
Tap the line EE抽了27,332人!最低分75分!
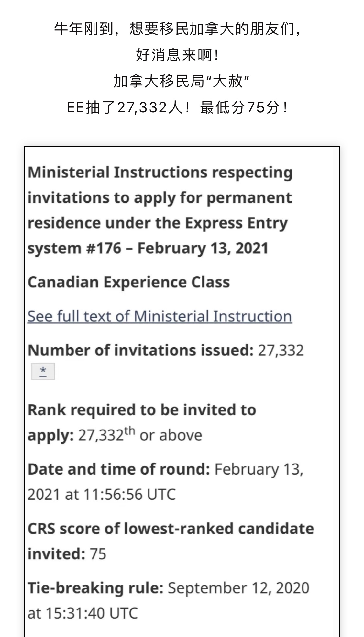click(x=177, y=107)
